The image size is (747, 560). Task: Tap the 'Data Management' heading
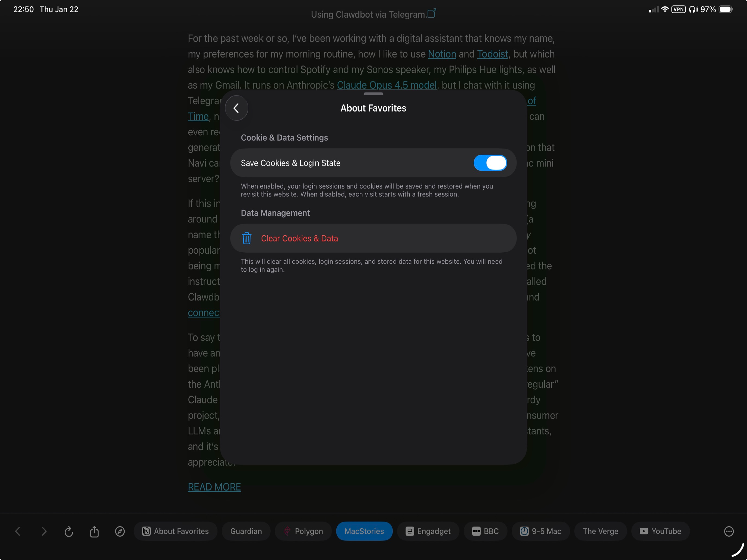(275, 213)
